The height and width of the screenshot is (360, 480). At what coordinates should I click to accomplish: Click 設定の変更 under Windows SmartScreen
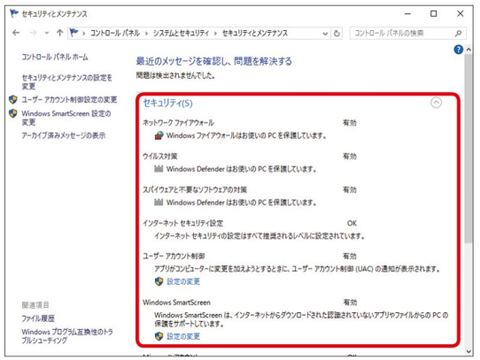183,336
